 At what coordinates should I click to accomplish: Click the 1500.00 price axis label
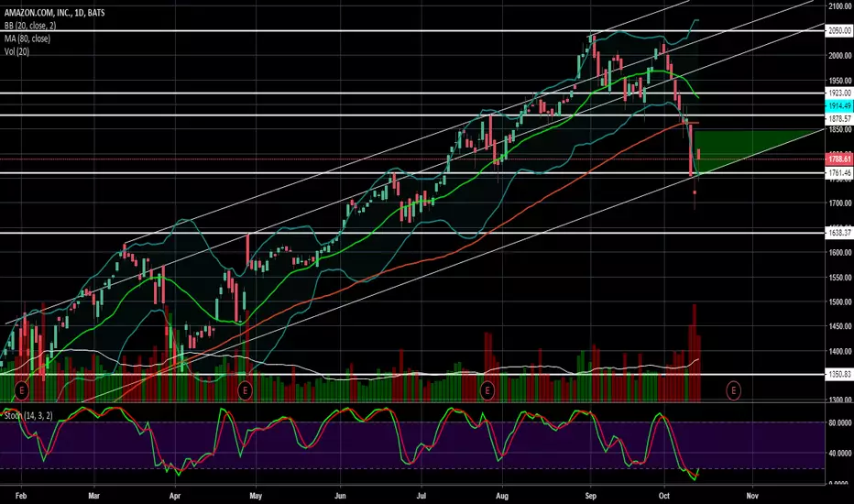pos(840,301)
